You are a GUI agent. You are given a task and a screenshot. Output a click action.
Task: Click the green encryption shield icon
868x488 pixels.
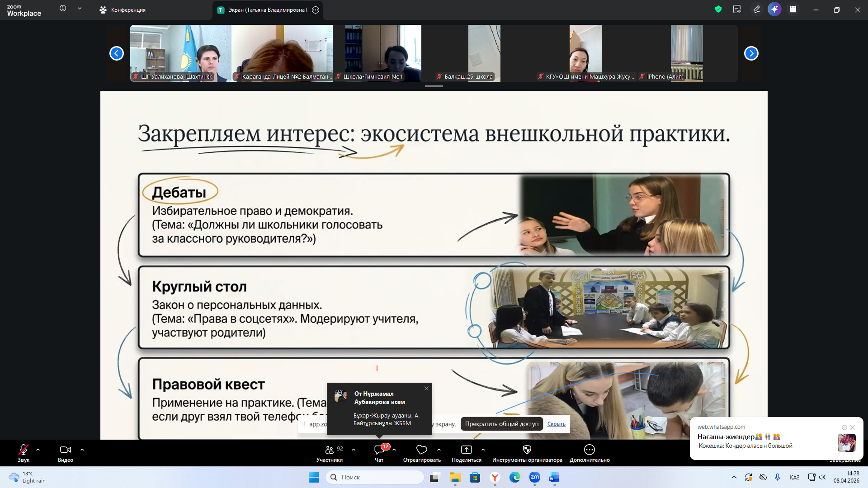coord(718,9)
